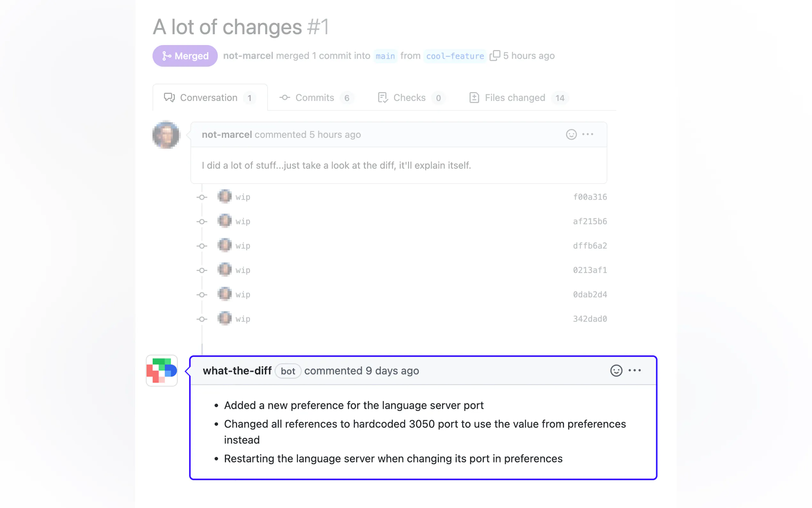Open the cool-feature branch link
This screenshot has width=812, height=508.
[455, 56]
